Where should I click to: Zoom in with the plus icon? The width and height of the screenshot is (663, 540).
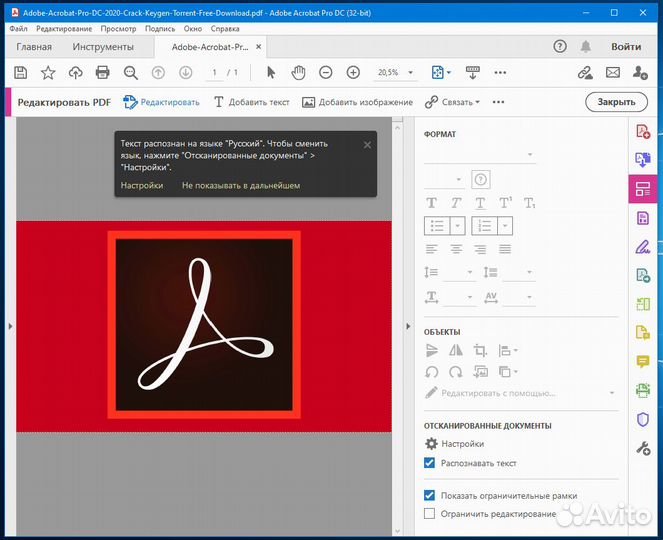coord(353,73)
